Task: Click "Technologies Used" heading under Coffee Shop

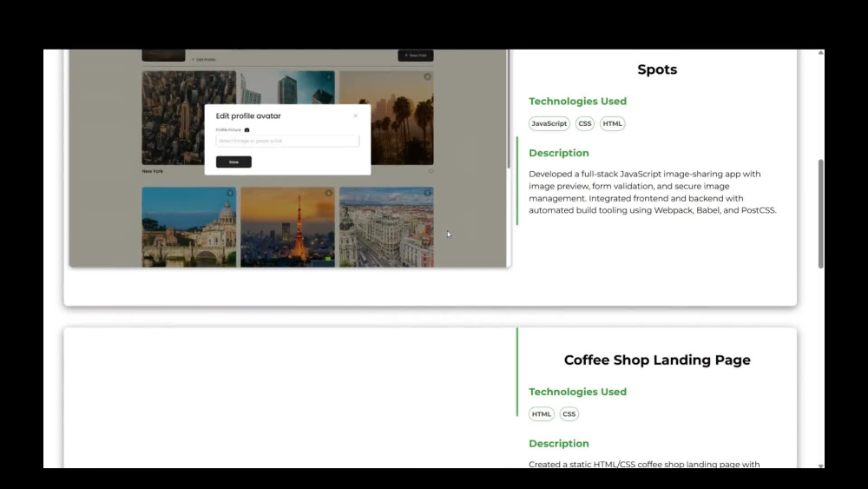Action: (x=577, y=392)
